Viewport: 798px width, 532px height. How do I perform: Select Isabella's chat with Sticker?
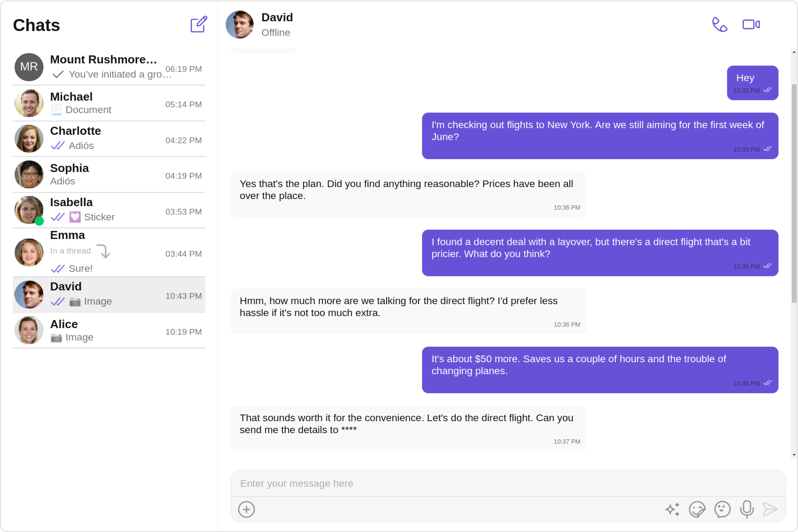coord(109,210)
